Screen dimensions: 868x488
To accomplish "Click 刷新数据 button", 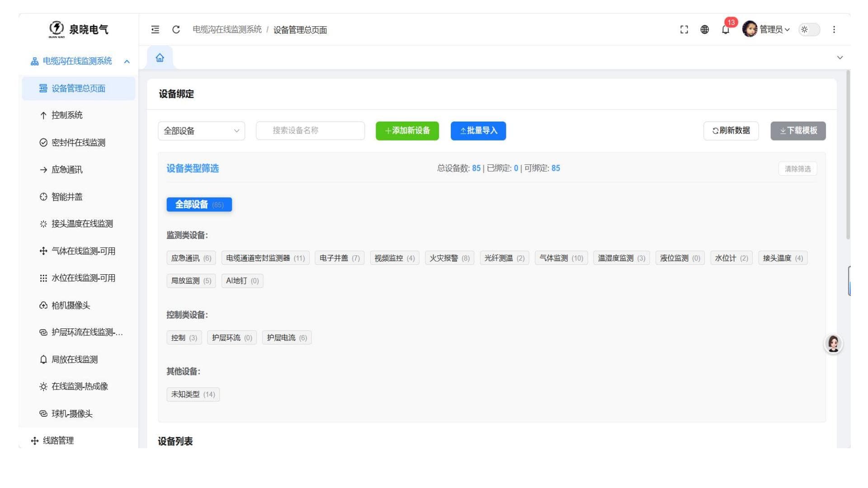I will coord(731,131).
